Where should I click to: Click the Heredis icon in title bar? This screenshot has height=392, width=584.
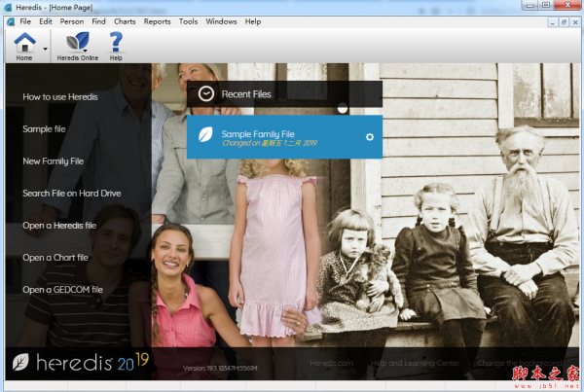(8, 7)
